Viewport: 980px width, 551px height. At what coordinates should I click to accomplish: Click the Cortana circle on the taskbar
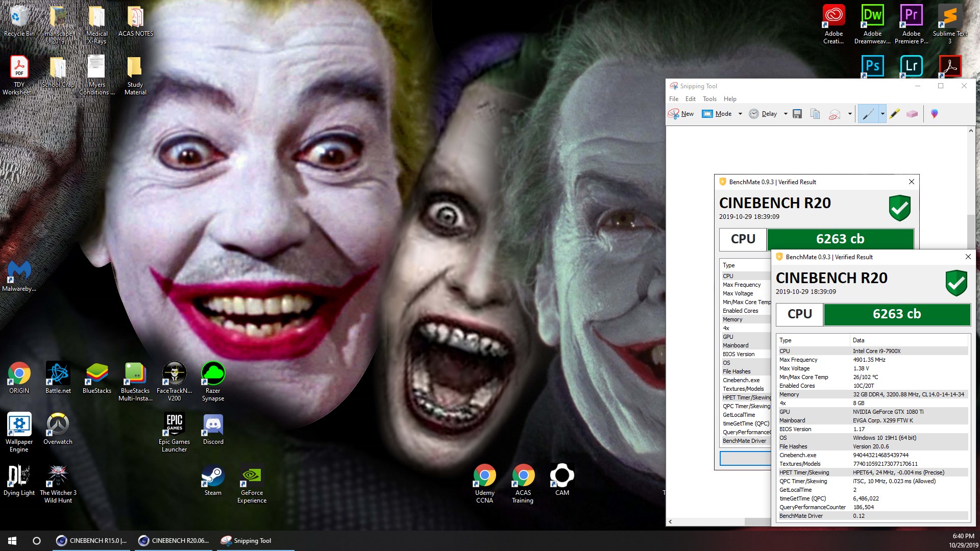click(x=37, y=541)
